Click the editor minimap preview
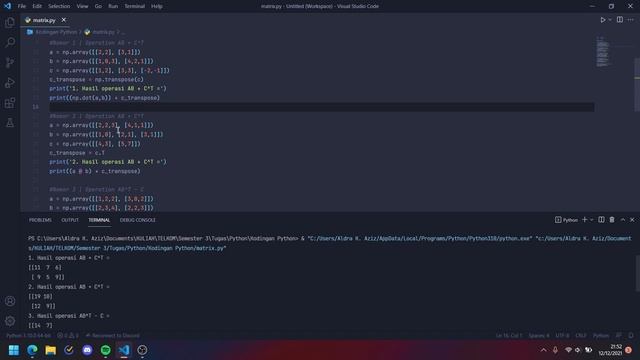This screenshot has width=640, height=360. point(602,51)
